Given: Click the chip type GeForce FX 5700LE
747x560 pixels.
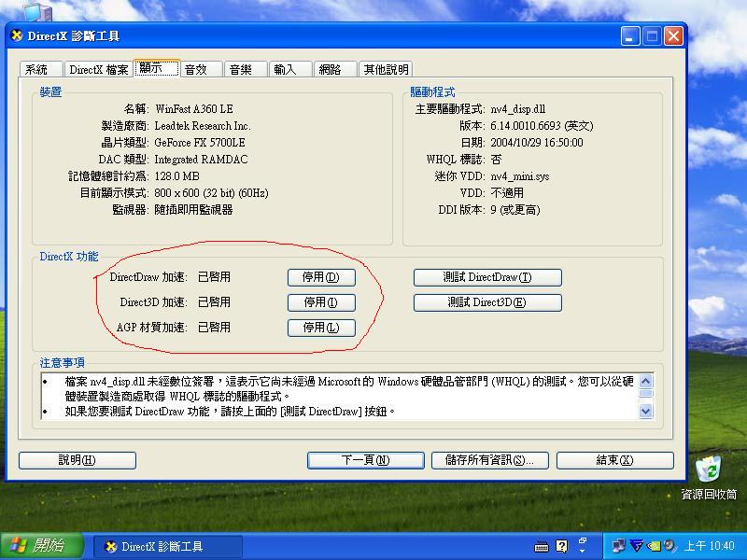Looking at the screenshot, I should pos(200,143).
